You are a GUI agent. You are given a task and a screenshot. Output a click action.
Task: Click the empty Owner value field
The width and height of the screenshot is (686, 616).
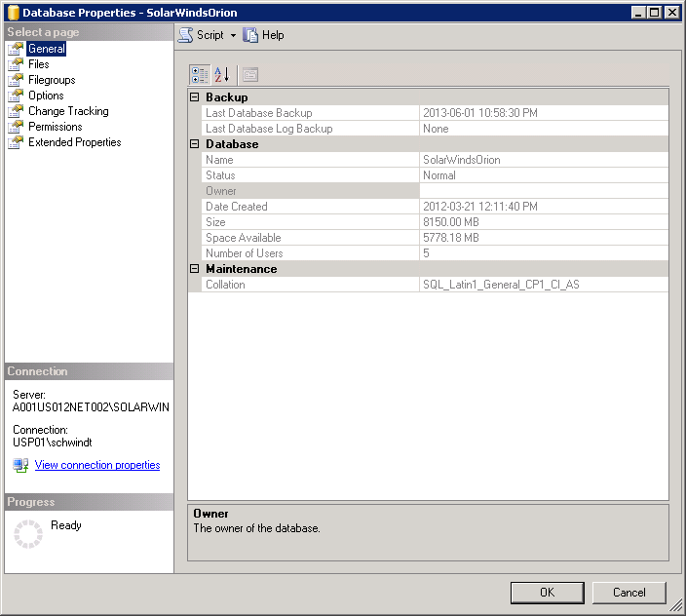544,191
